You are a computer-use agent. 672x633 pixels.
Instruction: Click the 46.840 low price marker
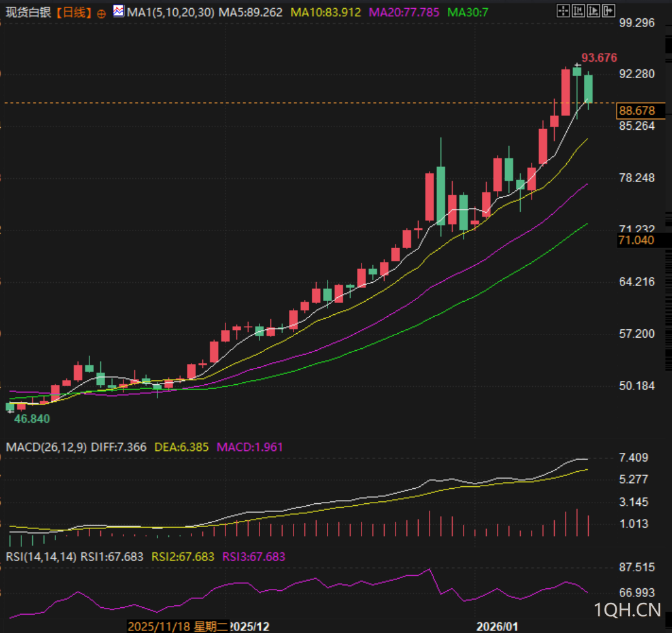[32, 419]
